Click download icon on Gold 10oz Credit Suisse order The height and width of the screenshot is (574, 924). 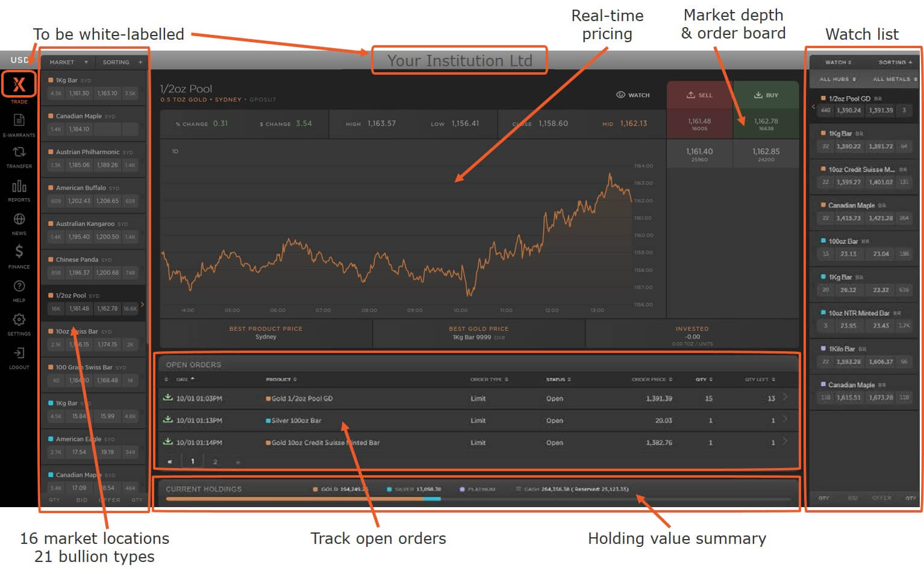tap(168, 441)
